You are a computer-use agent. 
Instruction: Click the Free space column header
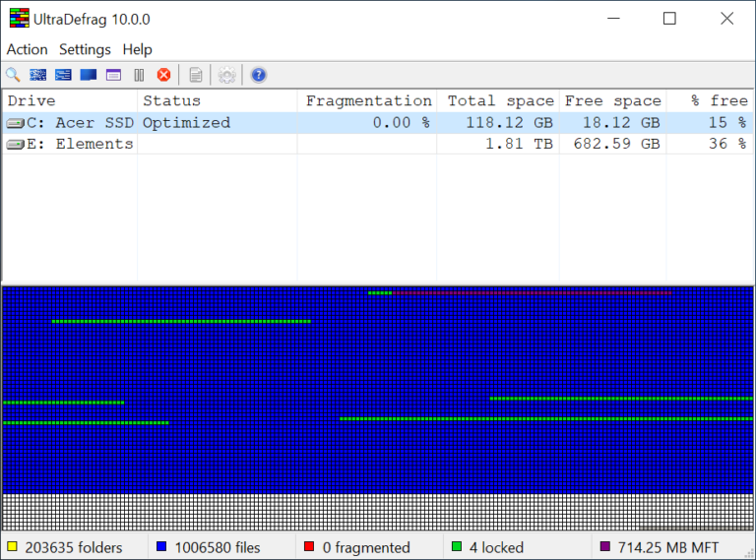click(x=613, y=100)
